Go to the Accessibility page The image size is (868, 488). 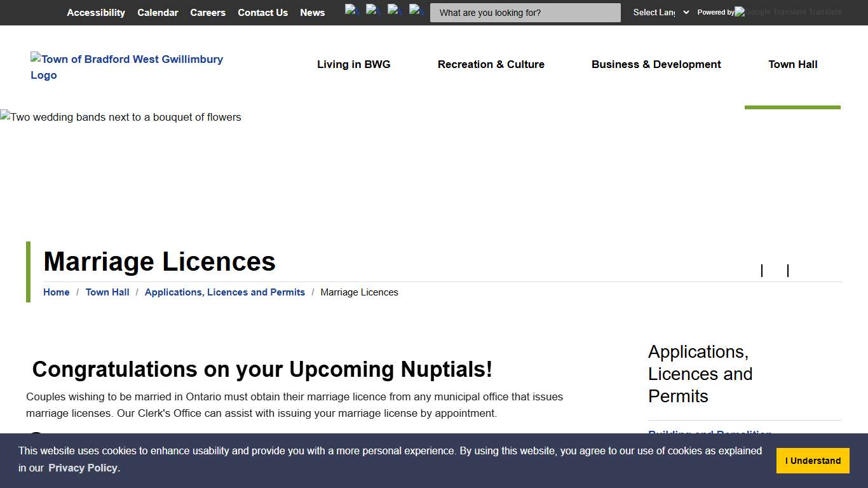(x=96, y=13)
